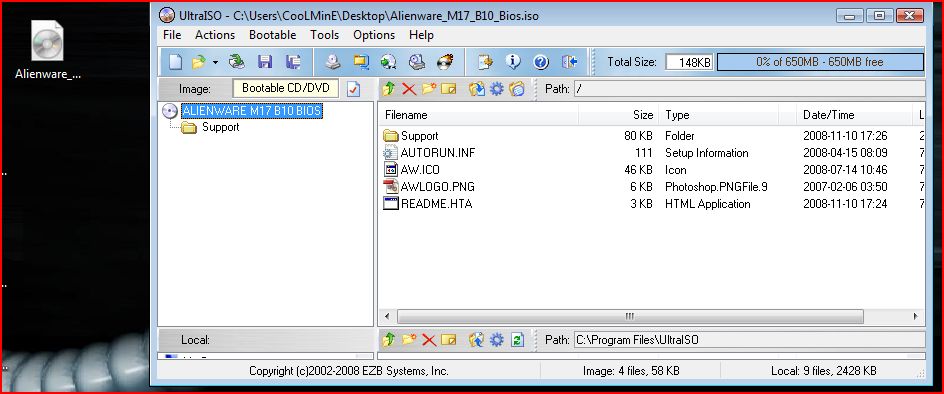The image size is (944, 394).
Task: Click the folder-with-list icon after image pane gear
Action: click(517, 89)
